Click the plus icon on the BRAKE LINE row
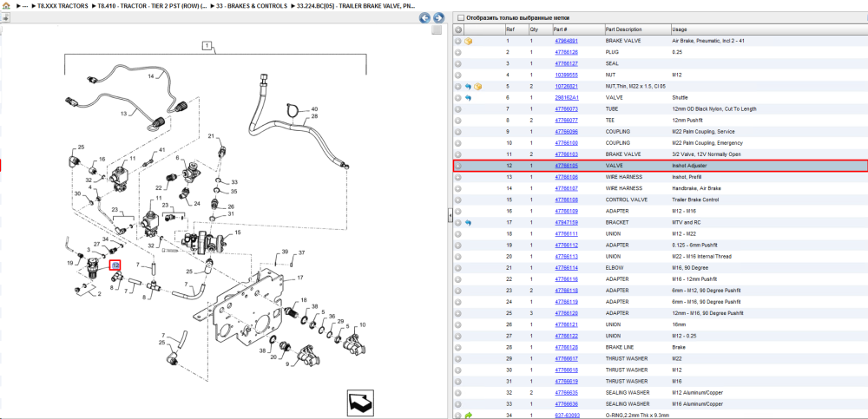Image resolution: width=868 pixels, height=419 pixels. click(458, 347)
